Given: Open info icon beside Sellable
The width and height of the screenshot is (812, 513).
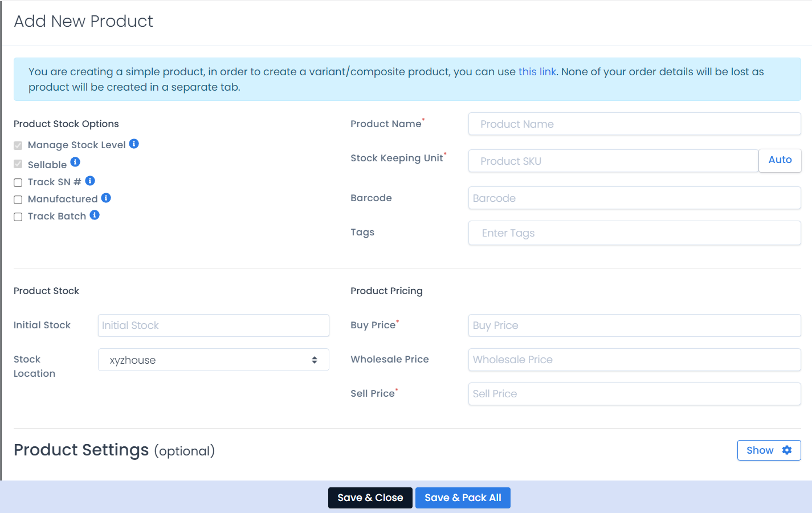Looking at the screenshot, I should coord(75,162).
